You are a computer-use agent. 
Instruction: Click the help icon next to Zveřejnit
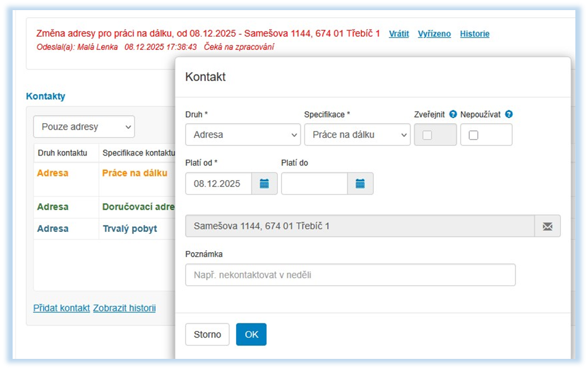452,114
